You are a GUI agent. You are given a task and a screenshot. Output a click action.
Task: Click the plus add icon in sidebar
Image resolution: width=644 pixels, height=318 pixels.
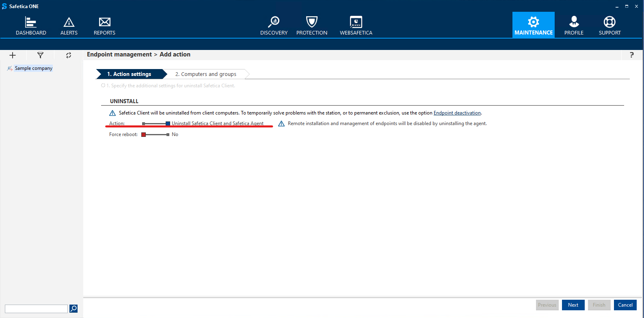tap(13, 55)
